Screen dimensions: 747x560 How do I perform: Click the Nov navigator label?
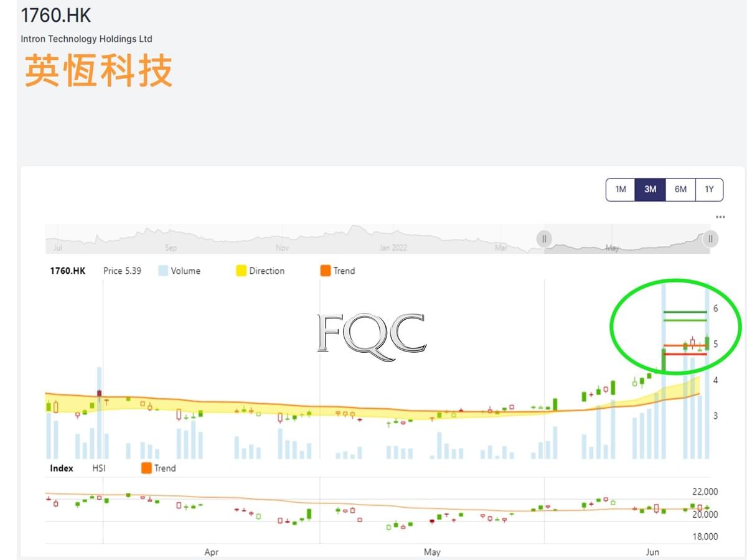[x=282, y=248]
